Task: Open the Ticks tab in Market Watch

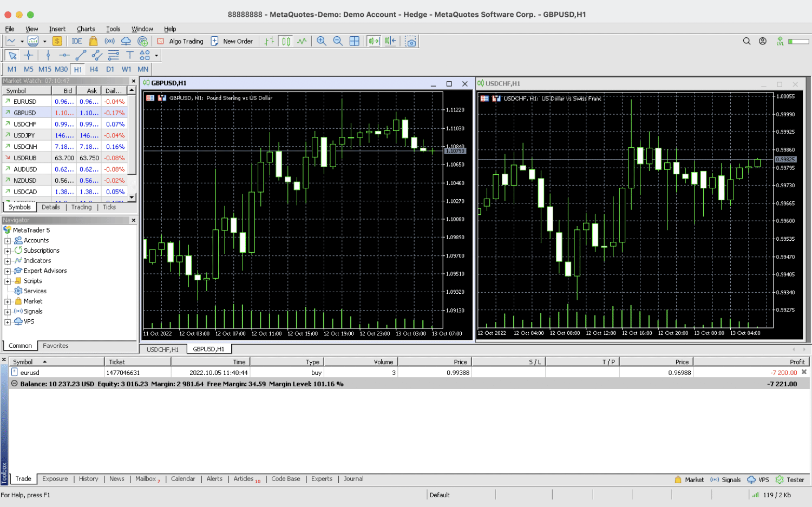Action: (109, 207)
